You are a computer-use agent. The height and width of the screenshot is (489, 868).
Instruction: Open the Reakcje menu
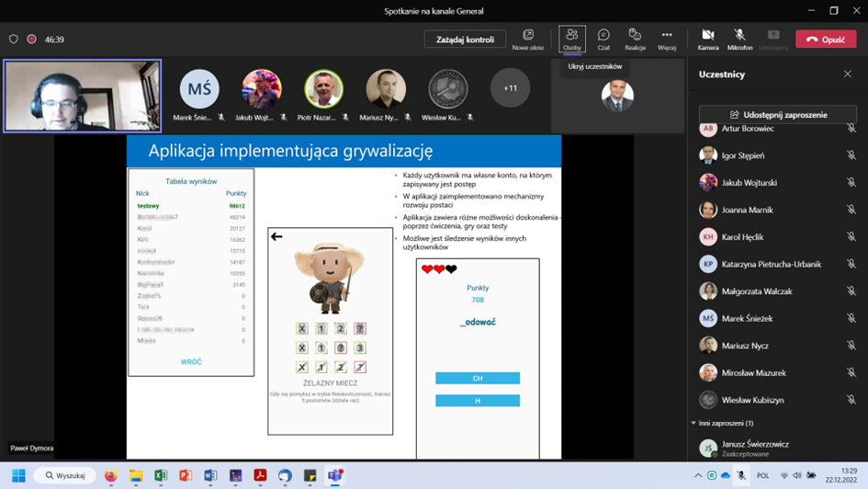635,39
